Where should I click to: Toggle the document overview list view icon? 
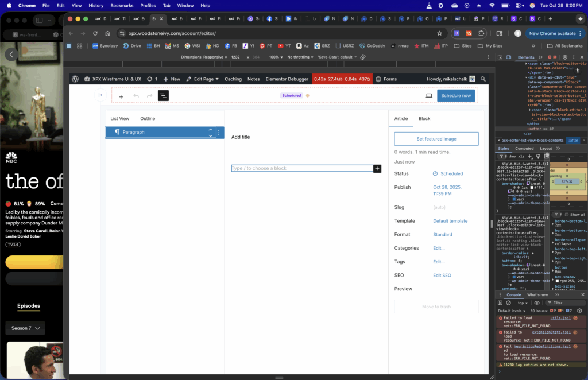[x=164, y=96]
